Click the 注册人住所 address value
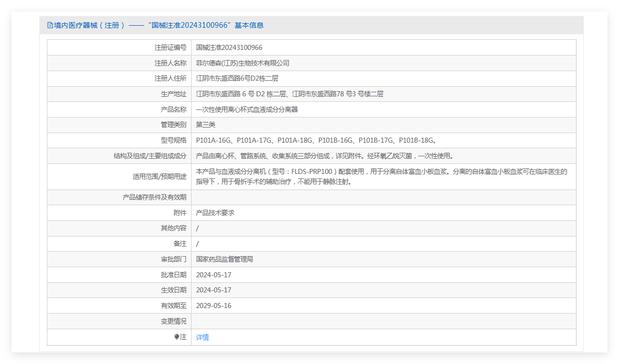This screenshot has width=619, height=364. point(237,78)
